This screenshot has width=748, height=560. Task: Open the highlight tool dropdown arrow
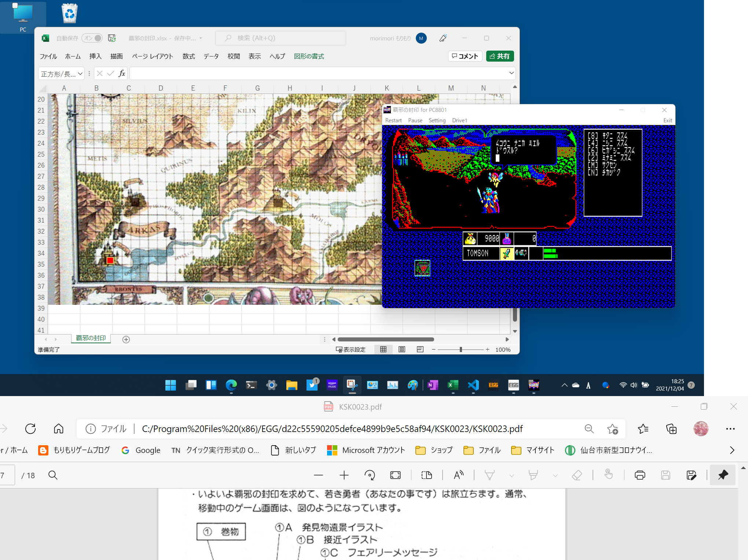[x=555, y=476]
